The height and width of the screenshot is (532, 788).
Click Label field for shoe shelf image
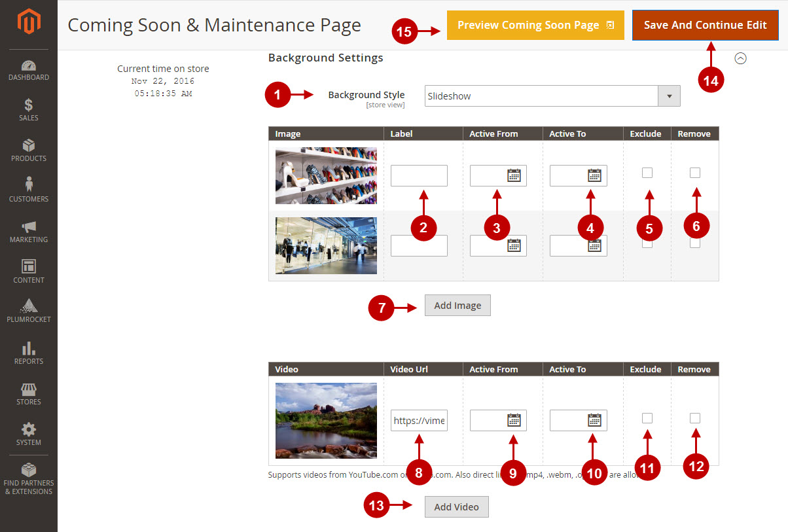click(x=419, y=175)
